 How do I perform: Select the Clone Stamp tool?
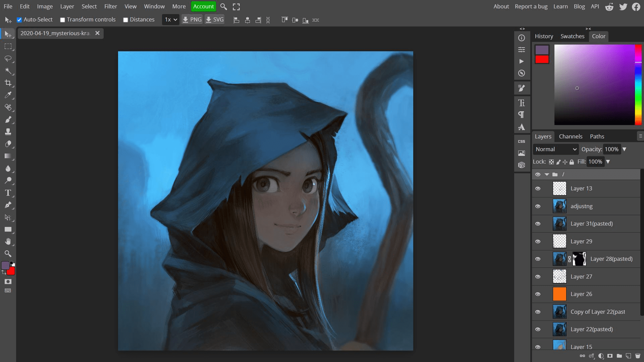click(x=8, y=131)
